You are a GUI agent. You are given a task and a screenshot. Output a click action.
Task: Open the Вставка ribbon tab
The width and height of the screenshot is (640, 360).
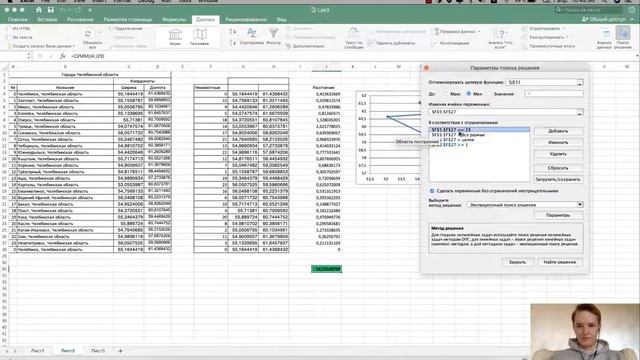coord(47,19)
